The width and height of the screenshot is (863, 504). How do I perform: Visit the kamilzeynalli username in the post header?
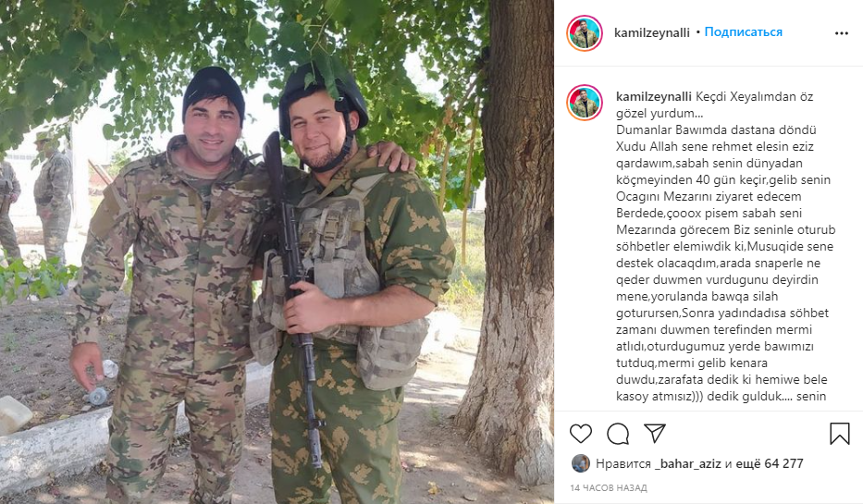(x=652, y=32)
